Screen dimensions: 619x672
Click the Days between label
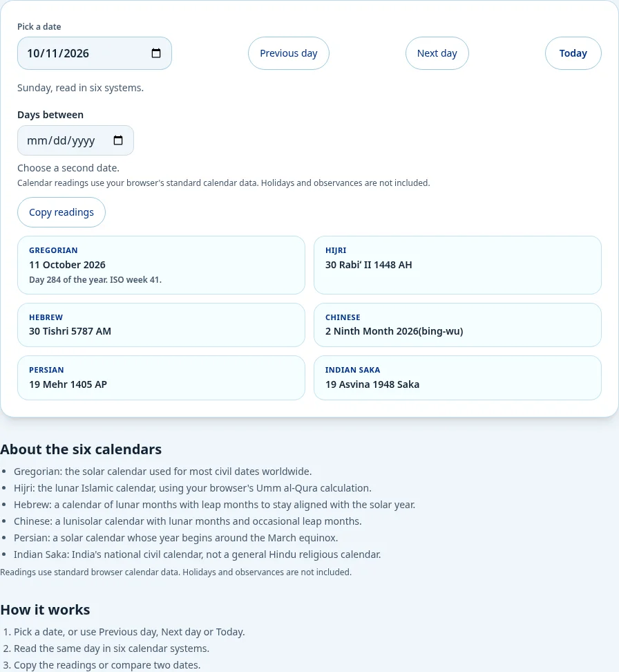[50, 115]
